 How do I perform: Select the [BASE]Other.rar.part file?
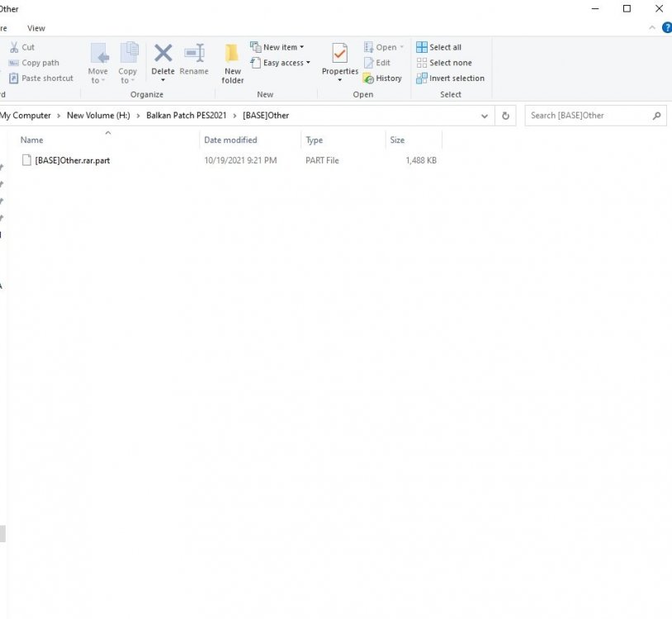[72, 160]
